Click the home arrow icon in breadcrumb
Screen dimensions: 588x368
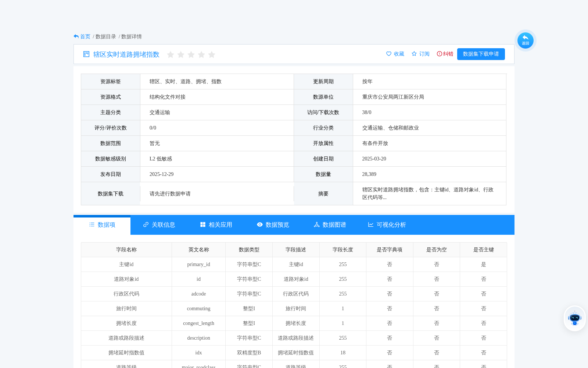click(76, 36)
